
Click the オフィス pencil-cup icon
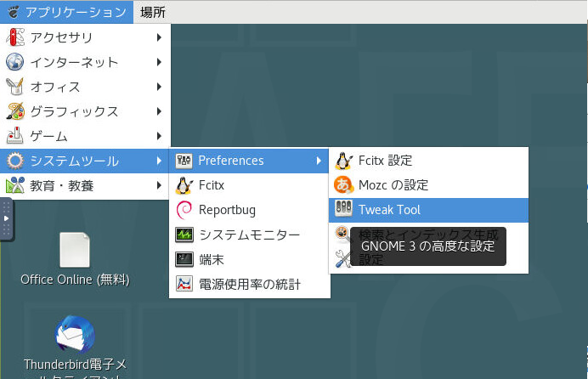coord(15,87)
